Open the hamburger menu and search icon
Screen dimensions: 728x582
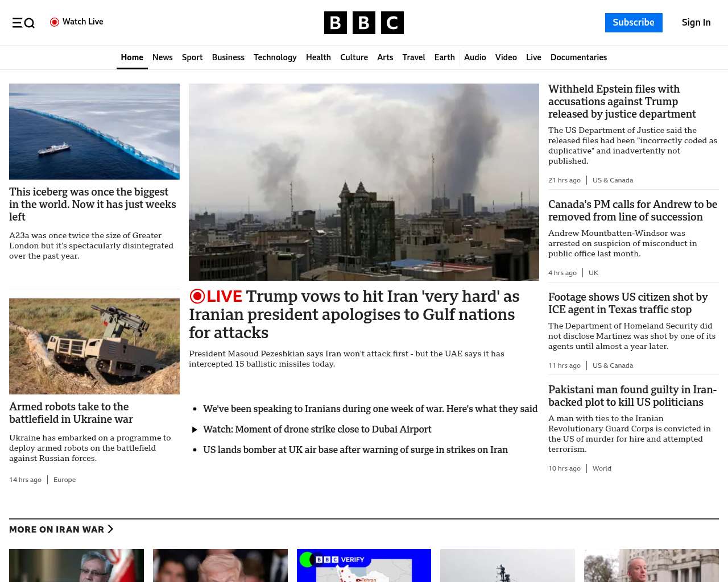[23, 23]
